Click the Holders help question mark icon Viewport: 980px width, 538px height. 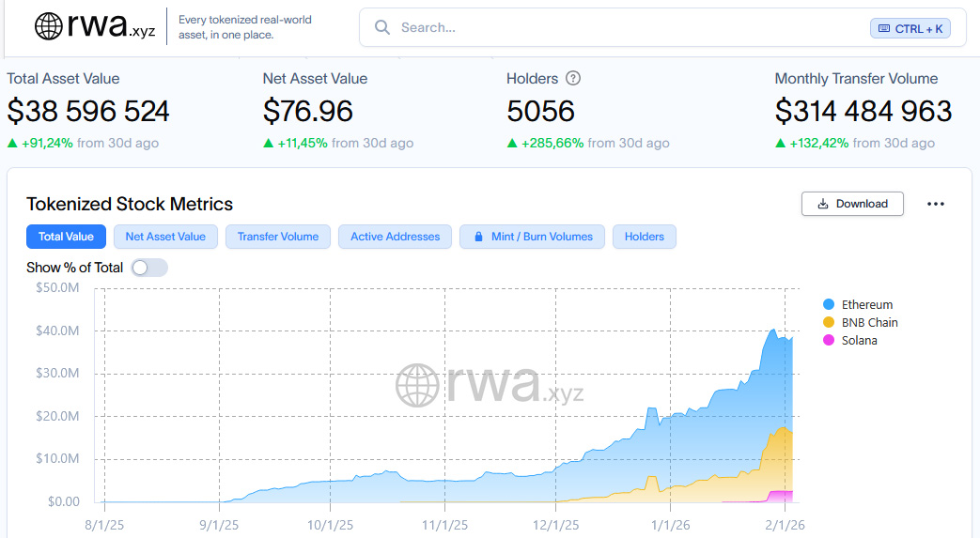(x=572, y=79)
